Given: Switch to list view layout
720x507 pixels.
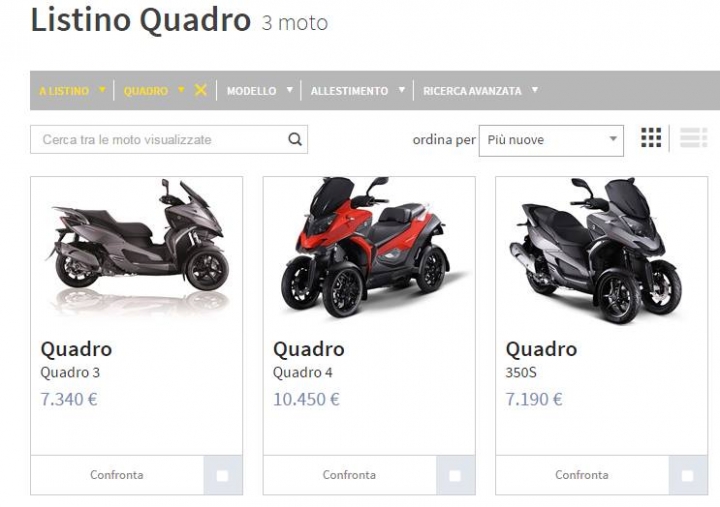Looking at the screenshot, I should tap(693, 137).
